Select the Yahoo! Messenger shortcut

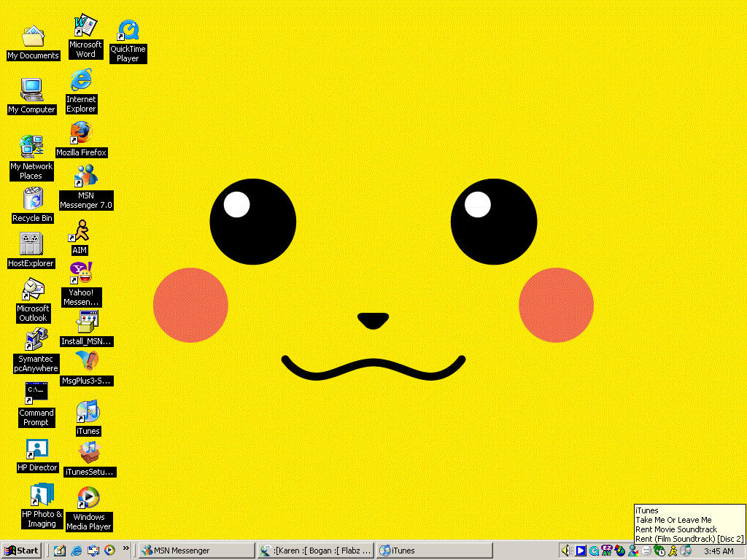pyautogui.click(x=81, y=284)
